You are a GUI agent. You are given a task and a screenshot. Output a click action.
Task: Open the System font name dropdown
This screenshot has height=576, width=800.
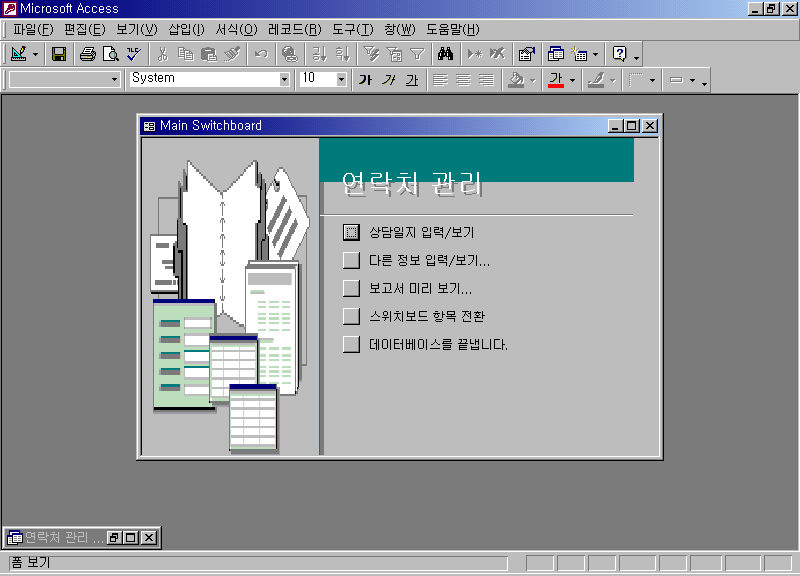coord(284,80)
